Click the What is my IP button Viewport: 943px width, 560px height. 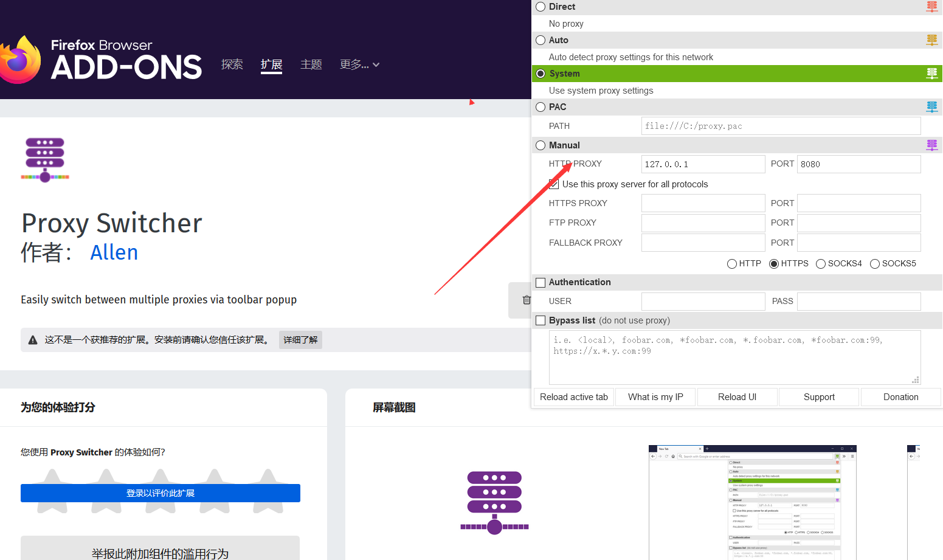click(x=655, y=397)
